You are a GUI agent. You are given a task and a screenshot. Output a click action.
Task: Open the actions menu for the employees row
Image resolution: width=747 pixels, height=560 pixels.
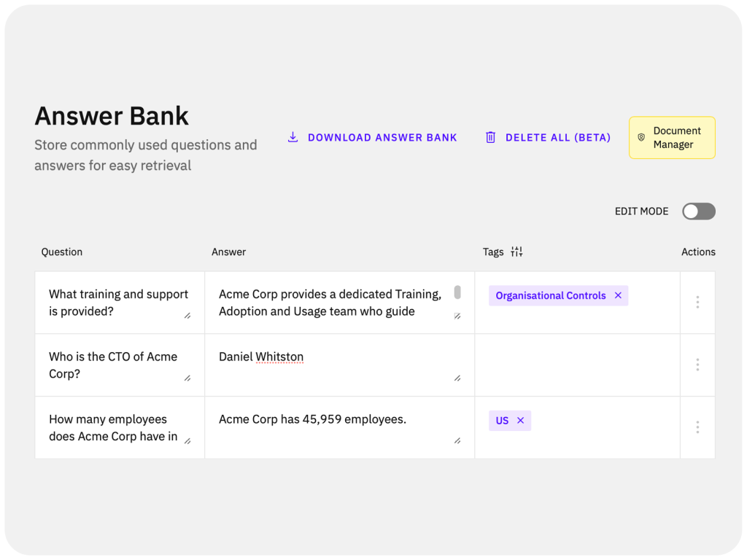point(697,427)
